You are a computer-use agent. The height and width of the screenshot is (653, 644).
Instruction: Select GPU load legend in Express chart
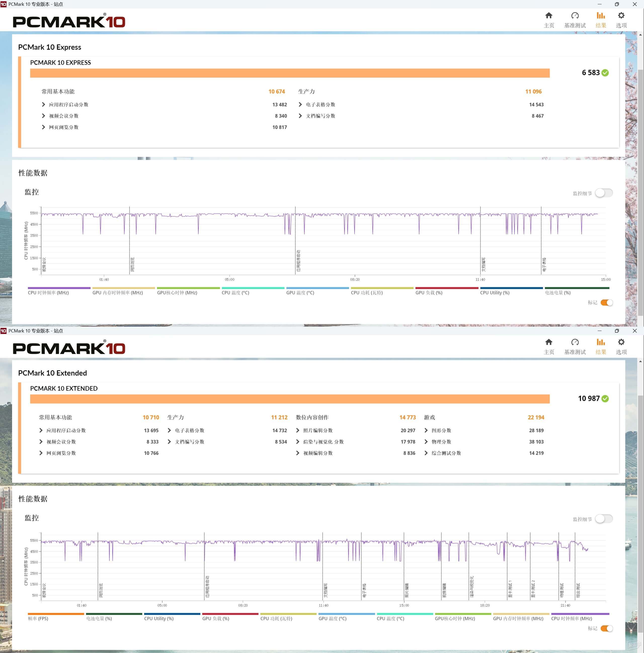(x=447, y=291)
